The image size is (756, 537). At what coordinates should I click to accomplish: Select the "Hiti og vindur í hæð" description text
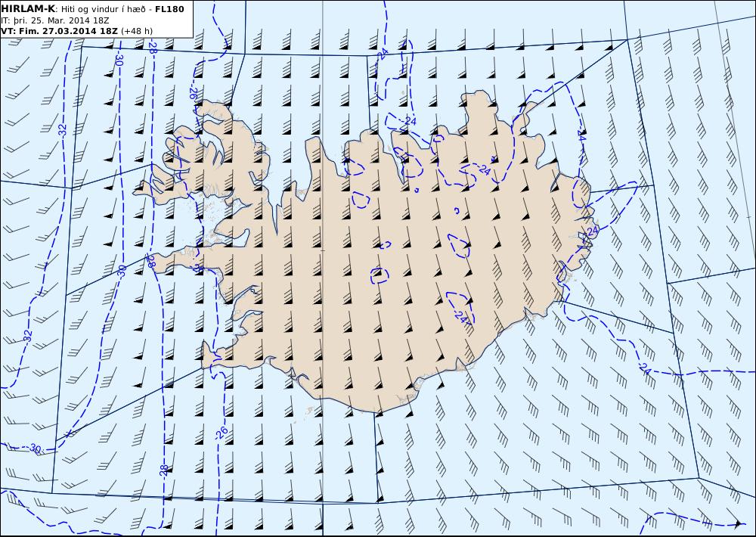pyautogui.click(x=104, y=9)
